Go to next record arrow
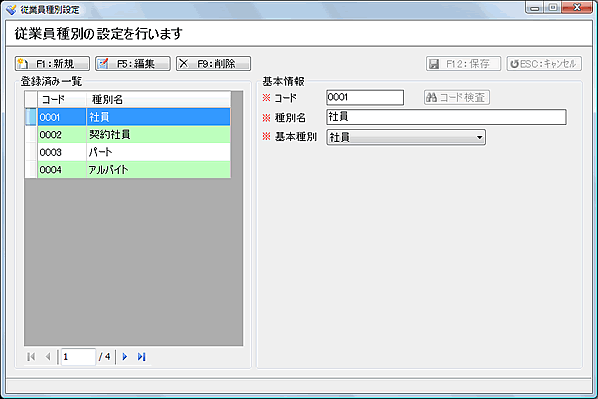This screenshot has width=598, height=399. [x=125, y=357]
